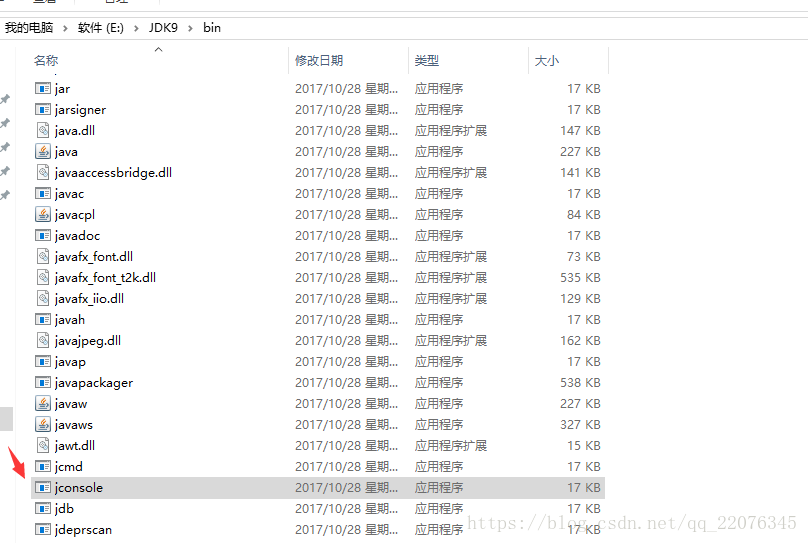808x543 pixels.
Task: Expand the chevron after 软件 (E:)
Action: tap(136, 28)
